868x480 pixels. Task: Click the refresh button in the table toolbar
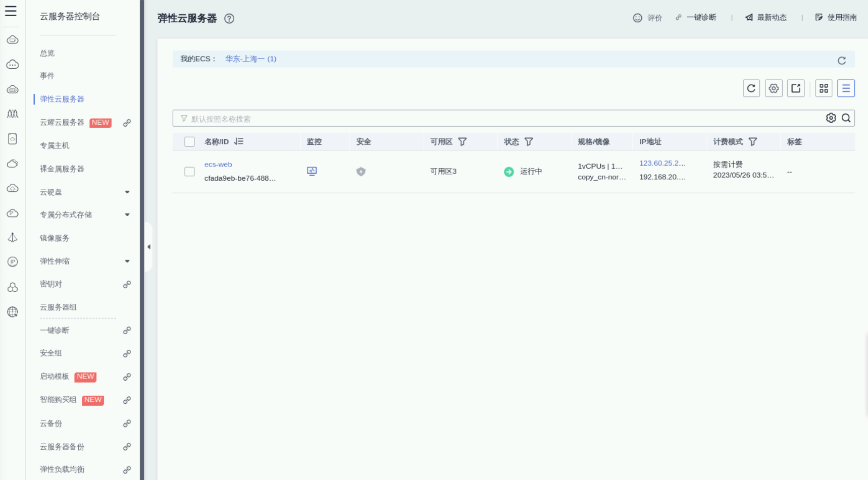tap(751, 88)
